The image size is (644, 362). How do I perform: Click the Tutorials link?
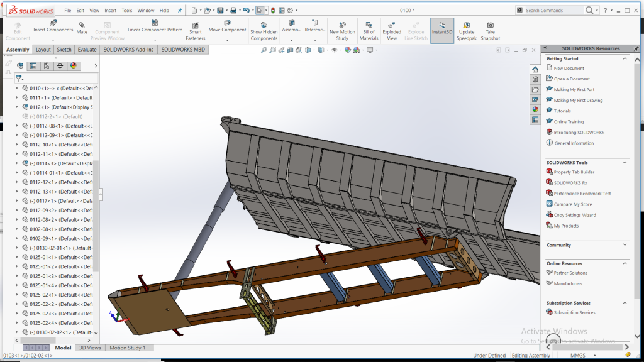coord(562,111)
